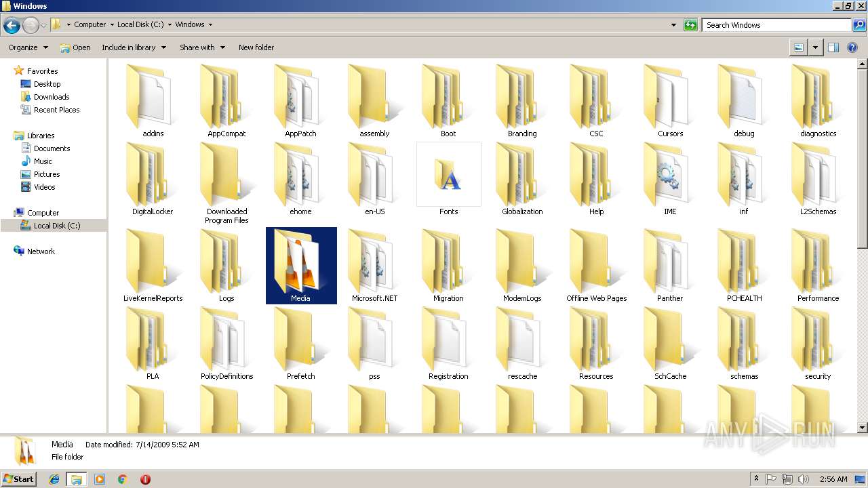Click the Forward navigation arrow
Screen dimensions: 868x488
[31, 26]
